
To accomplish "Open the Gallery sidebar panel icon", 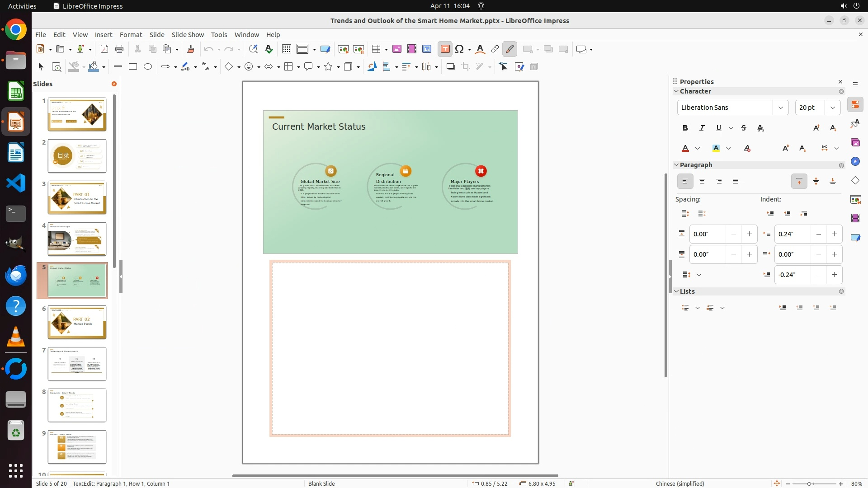I will click(855, 143).
